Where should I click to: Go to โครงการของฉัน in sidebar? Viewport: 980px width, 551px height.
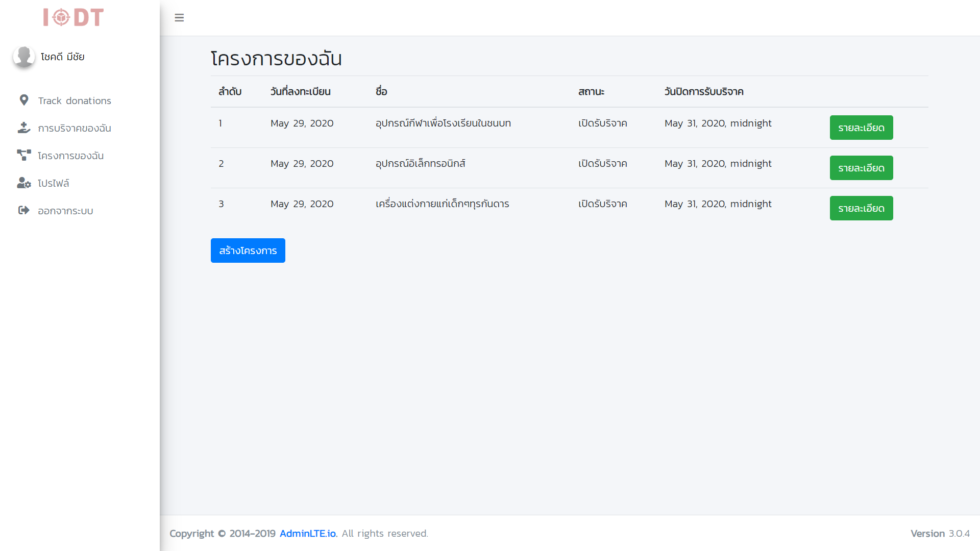(x=70, y=156)
